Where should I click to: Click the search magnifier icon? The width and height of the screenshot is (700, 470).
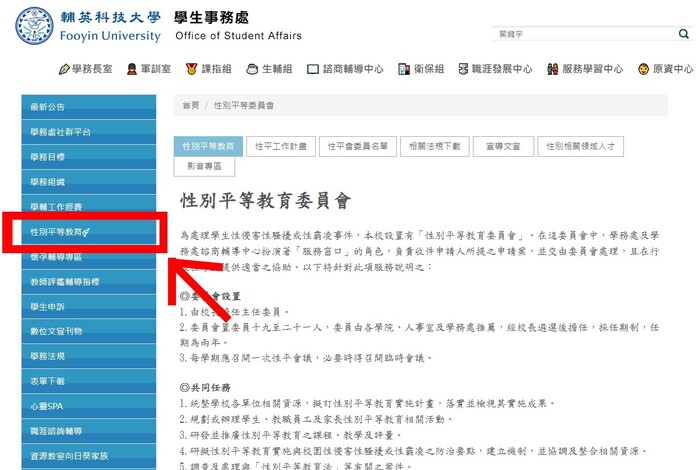tap(683, 34)
